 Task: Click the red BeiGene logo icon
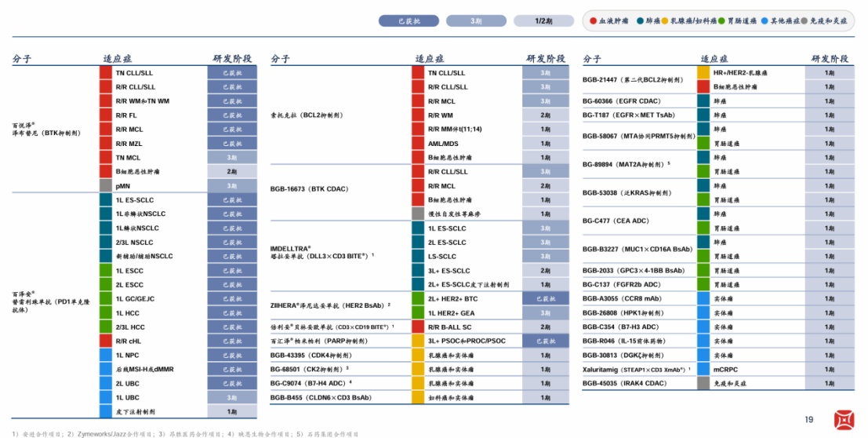coord(844,420)
